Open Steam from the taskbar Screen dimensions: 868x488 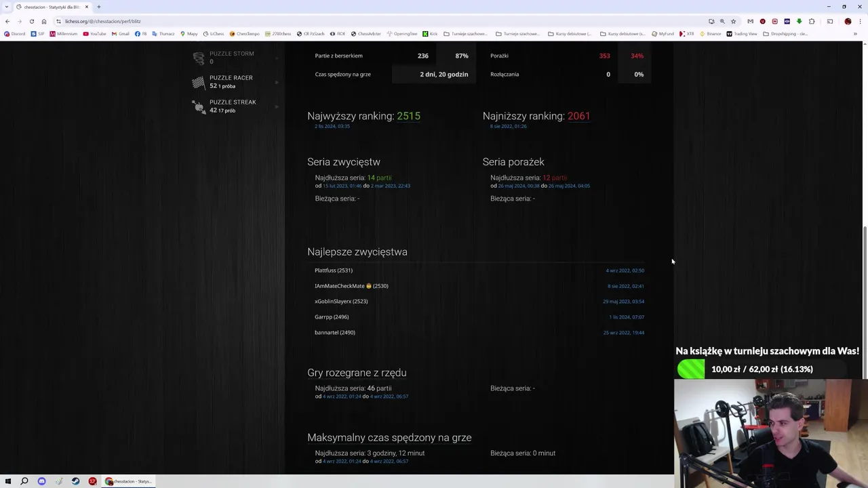75,481
